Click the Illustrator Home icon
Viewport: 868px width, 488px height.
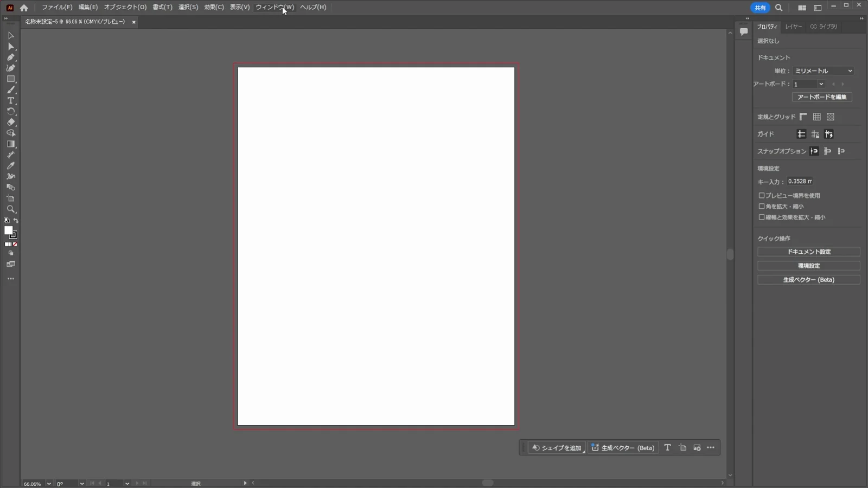(24, 8)
